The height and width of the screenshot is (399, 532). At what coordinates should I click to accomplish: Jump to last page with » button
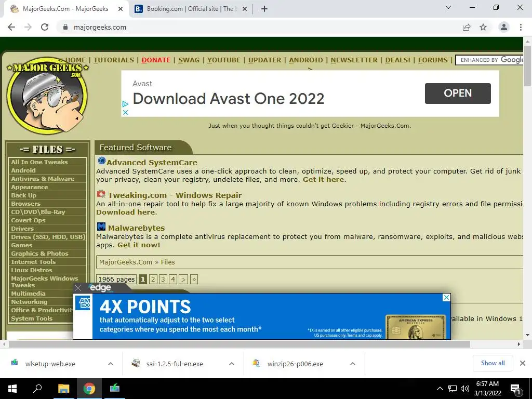click(194, 279)
